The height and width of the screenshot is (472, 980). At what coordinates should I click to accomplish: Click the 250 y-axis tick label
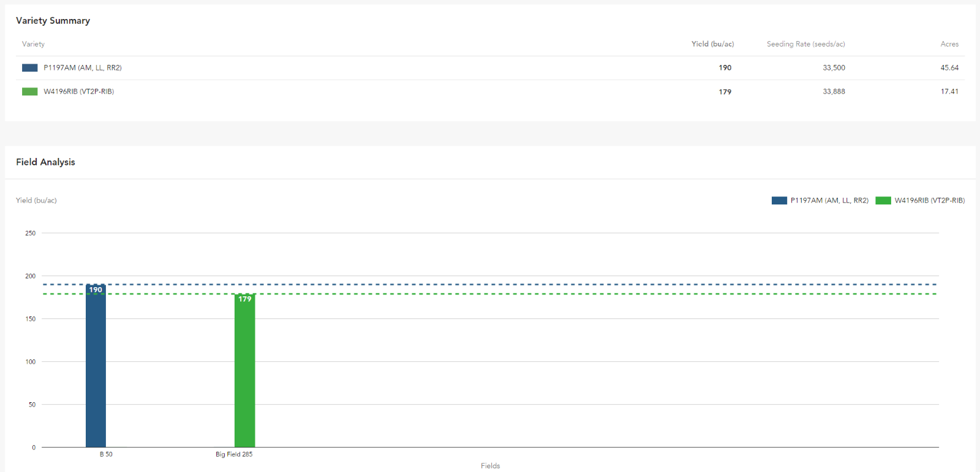[x=30, y=233]
